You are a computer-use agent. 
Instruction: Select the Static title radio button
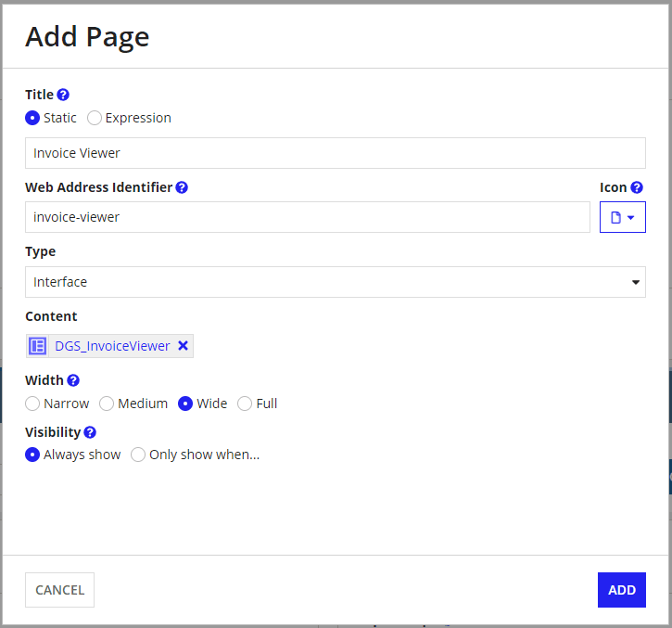32,118
